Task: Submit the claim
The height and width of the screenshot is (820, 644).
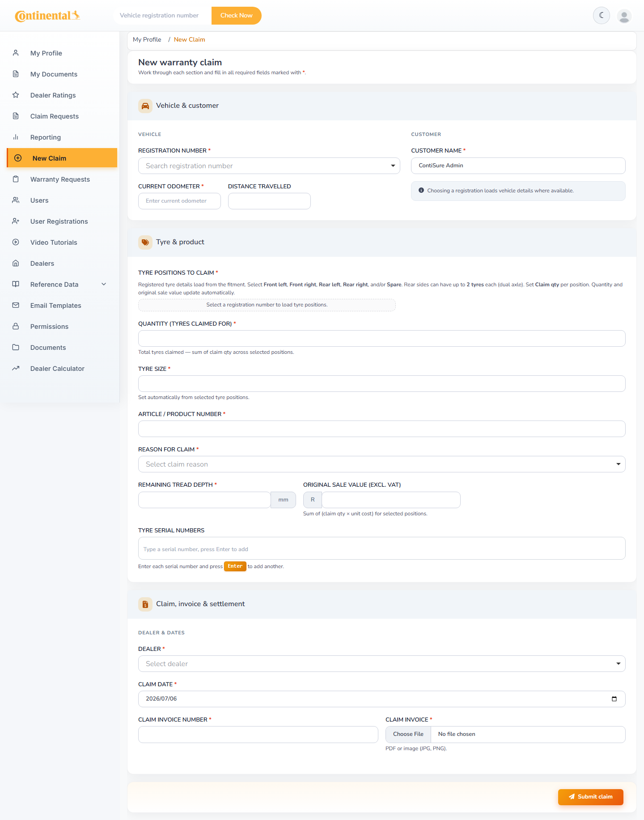Action: click(x=590, y=797)
